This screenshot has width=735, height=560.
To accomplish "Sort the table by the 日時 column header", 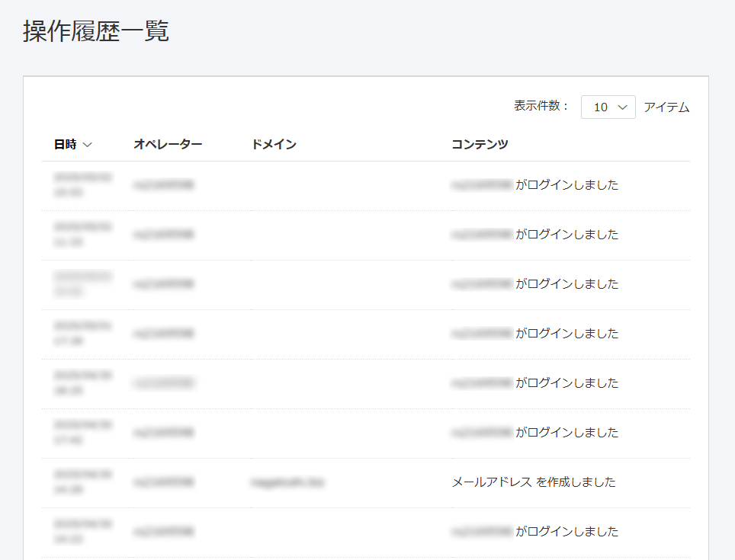I will point(72,144).
